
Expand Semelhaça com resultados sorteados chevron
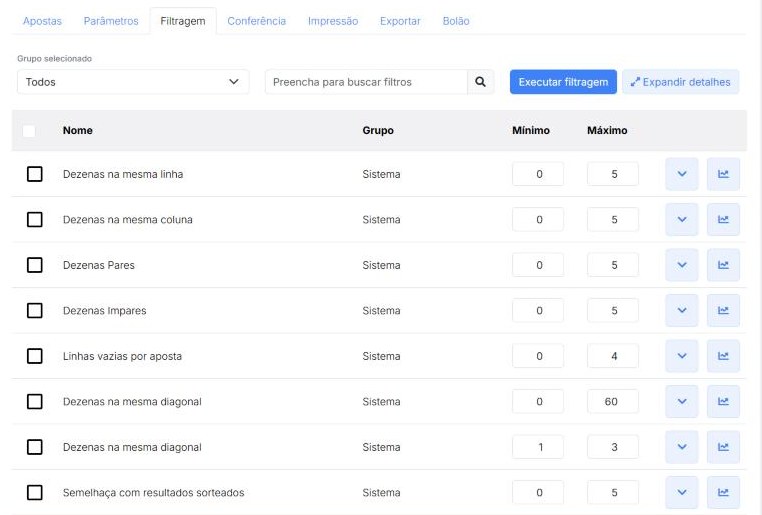pos(682,492)
